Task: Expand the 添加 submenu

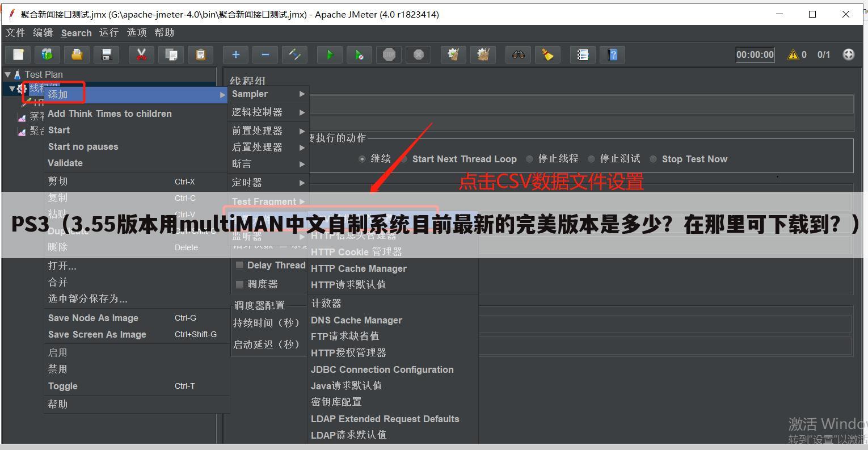Action: point(137,94)
